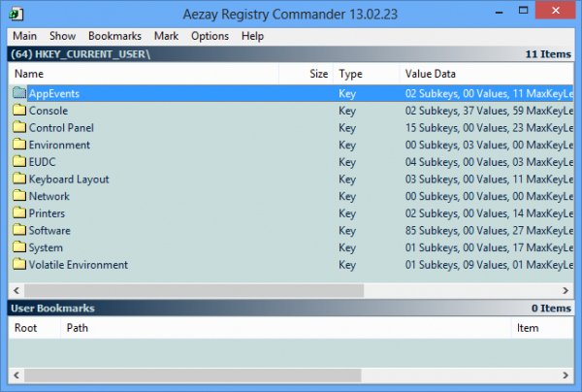The width and height of the screenshot is (582, 392).
Task: Click the Keyboard Layout folder icon
Action: pos(19,179)
